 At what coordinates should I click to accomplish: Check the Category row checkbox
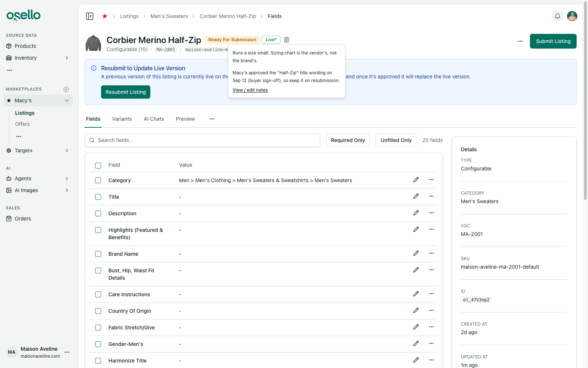(x=98, y=180)
